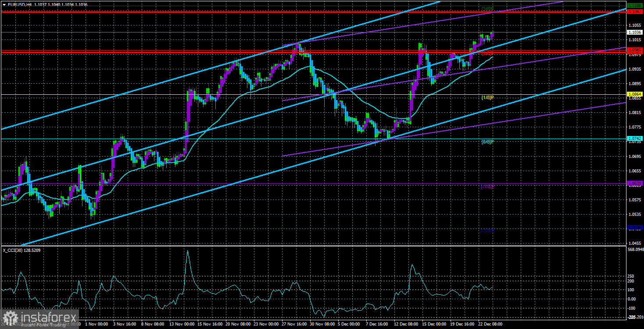This screenshot has height=329, width=644.
Task: Click the 1.0455 price scale value
Action: pos(634,243)
